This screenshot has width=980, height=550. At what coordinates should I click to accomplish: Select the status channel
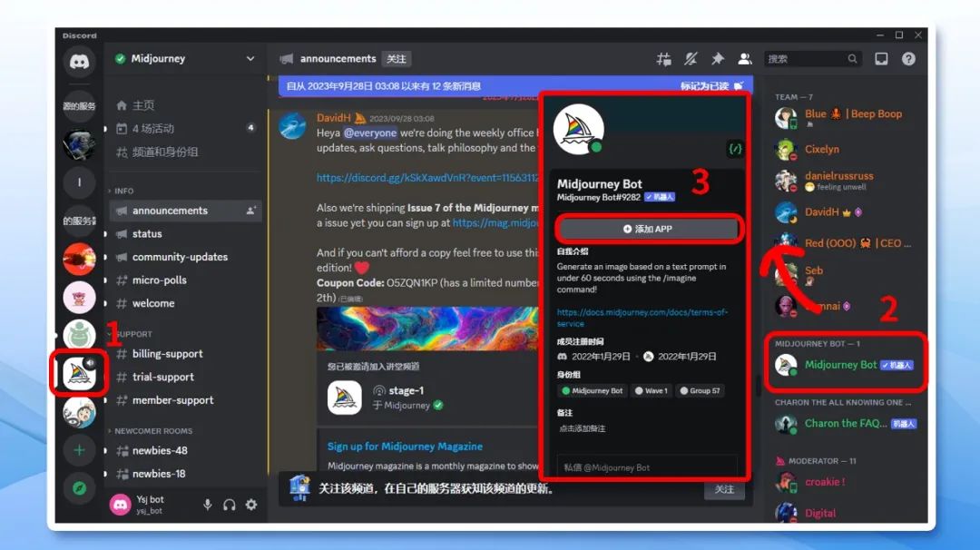(x=186, y=234)
